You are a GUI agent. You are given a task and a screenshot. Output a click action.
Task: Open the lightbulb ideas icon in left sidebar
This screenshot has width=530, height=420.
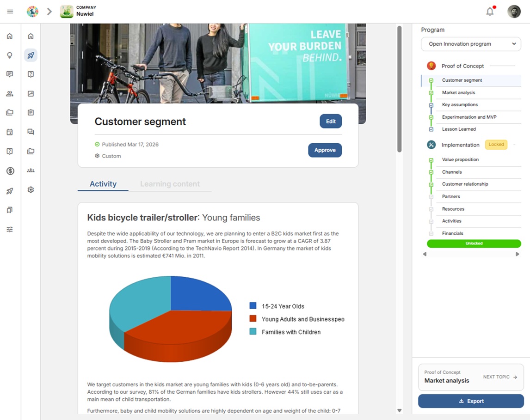(10, 55)
